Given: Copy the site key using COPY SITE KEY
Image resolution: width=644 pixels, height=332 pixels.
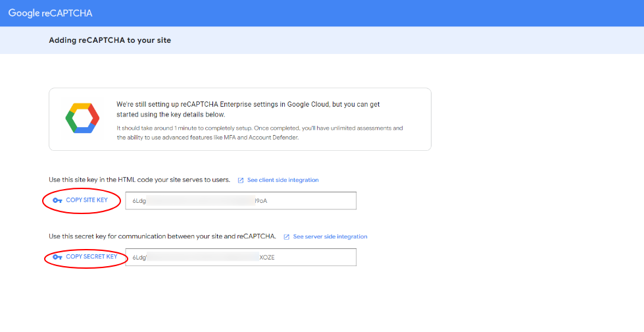Looking at the screenshot, I should point(87,200).
